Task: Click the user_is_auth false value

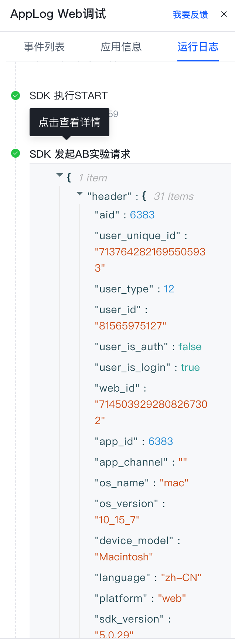Action: pyautogui.click(x=190, y=346)
